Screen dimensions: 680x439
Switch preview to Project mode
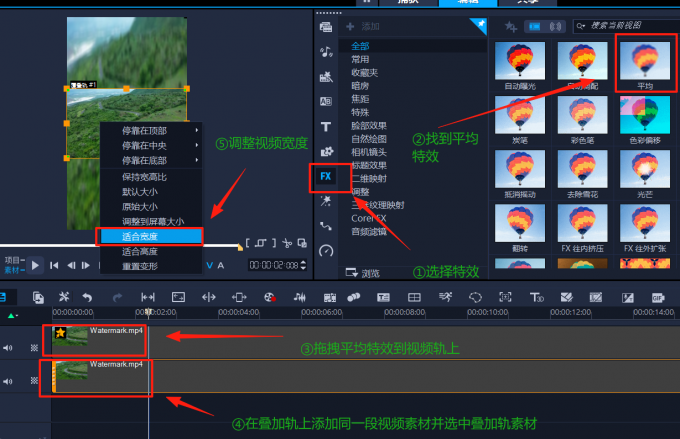click(x=14, y=260)
